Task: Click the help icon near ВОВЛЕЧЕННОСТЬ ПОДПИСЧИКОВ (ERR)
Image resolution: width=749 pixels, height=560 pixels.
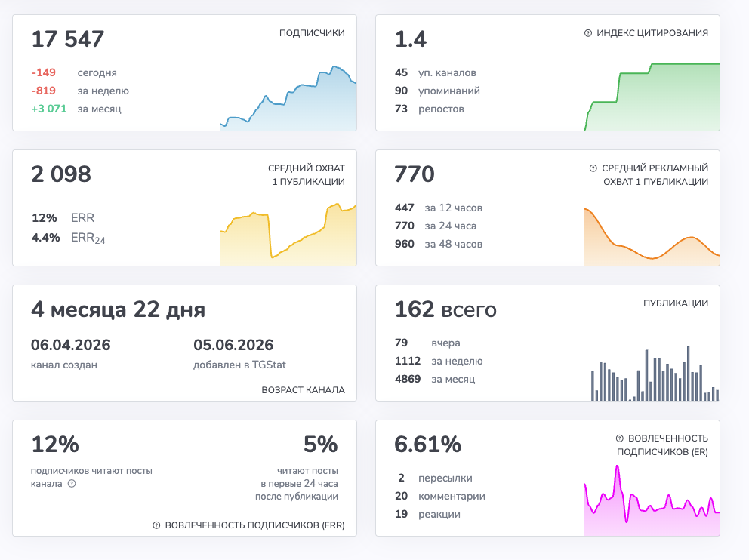Action: (156, 525)
